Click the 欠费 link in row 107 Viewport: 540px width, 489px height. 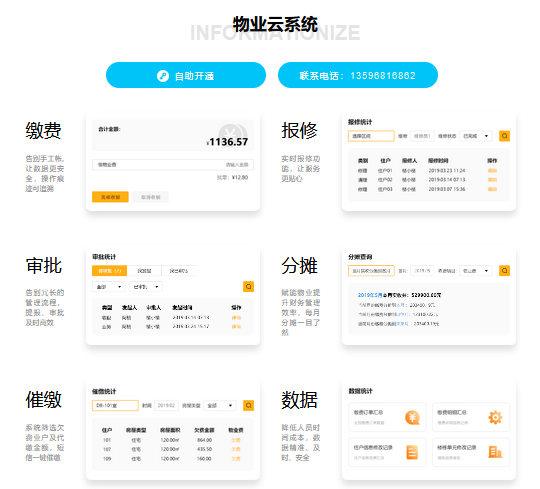pos(236,449)
